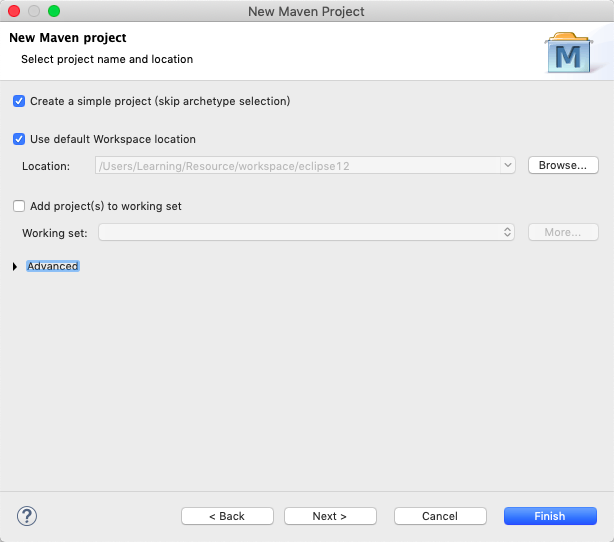This screenshot has width=614, height=542.
Task: Click the Maven wizard banner icon
Action: 568,52
